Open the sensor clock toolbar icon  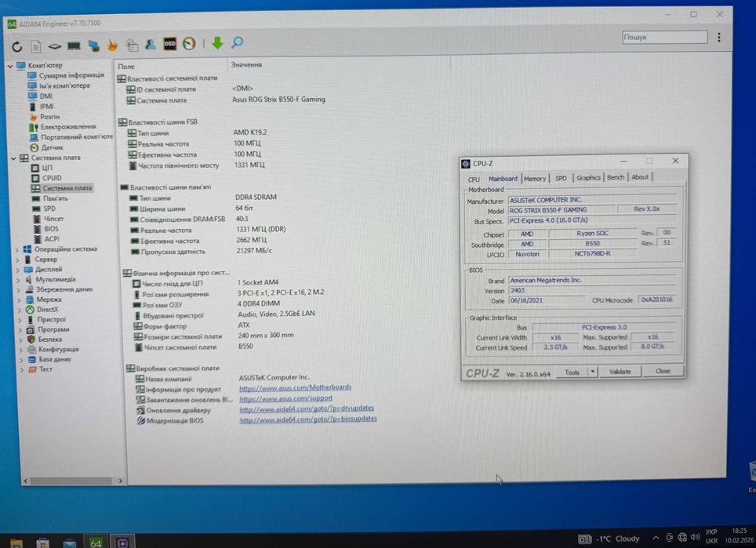point(189,44)
